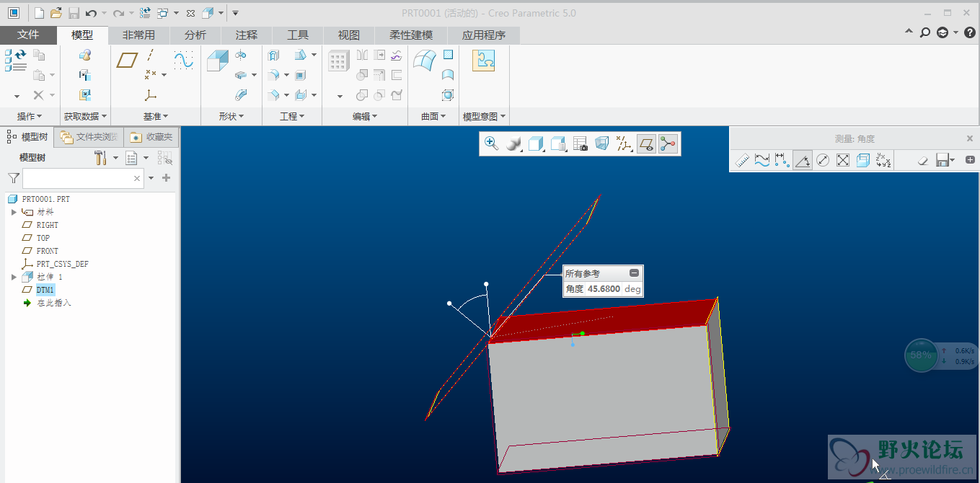The width and height of the screenshot is (980, 483).
Task: Toggle tree column visibility icon
Action: (164, 158)
